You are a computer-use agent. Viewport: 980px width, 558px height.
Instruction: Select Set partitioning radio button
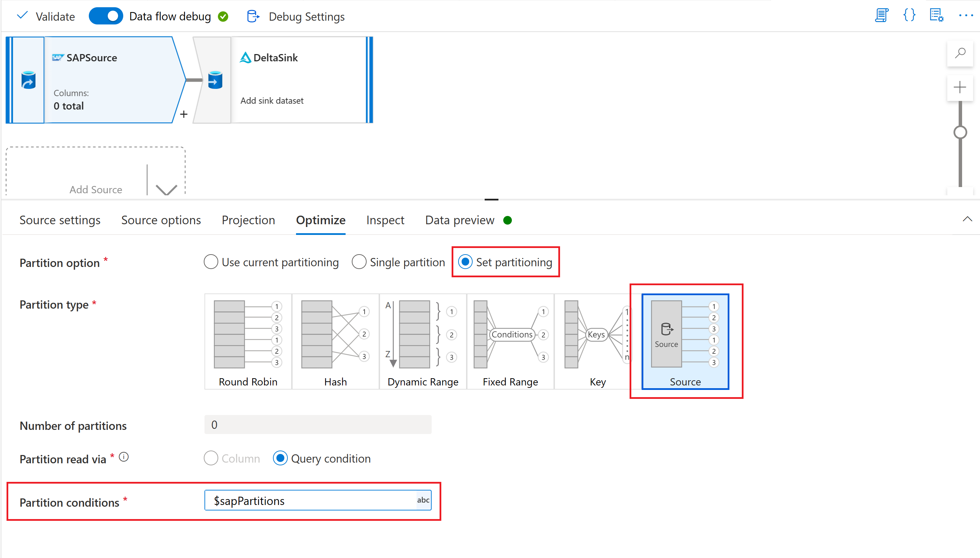[467, 262]
